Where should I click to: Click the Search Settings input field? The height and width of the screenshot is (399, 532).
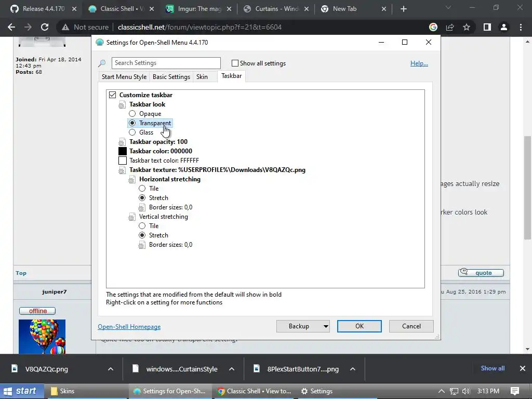(x=166, y=63)
